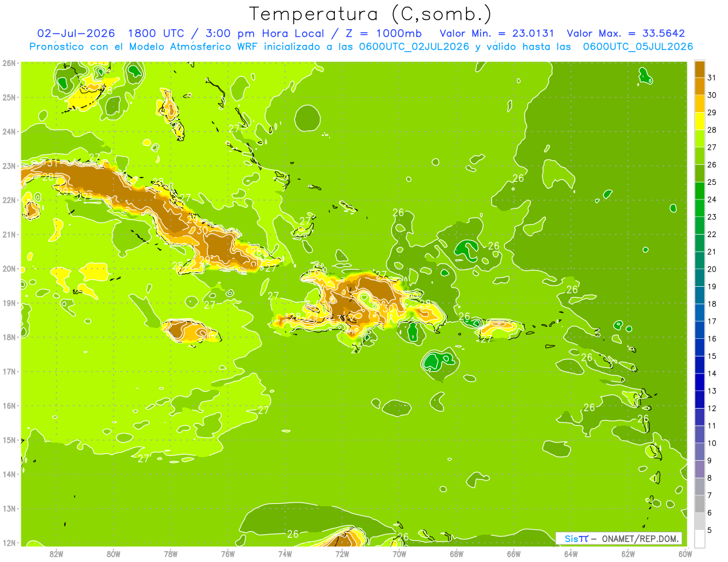Click the 'Valor Min. = 23.0131' readout
728x562 pixels.
pyautogui.click(x=496, y=33)
